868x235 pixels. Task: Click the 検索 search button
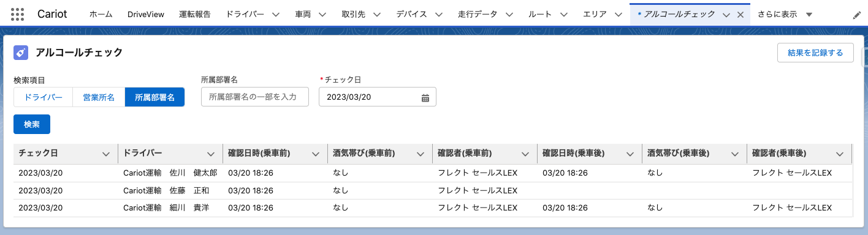coord(32,124)
